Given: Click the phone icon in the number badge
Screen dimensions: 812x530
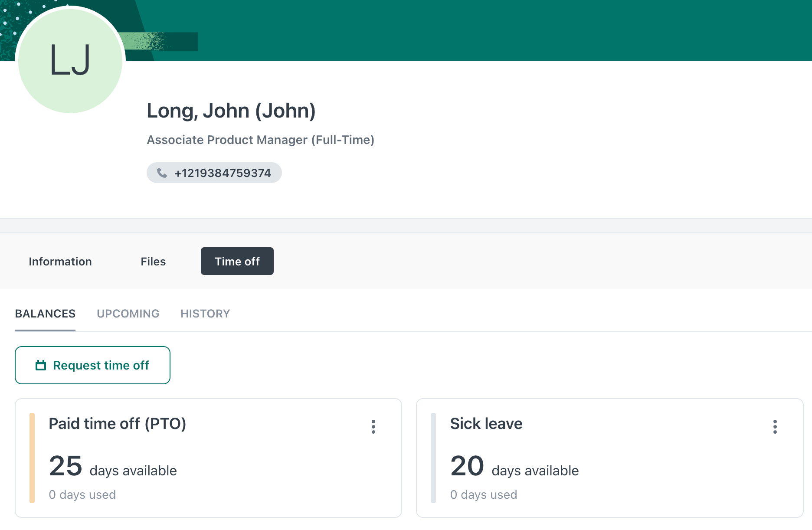Looking at the screenshot, I should 162,173.
